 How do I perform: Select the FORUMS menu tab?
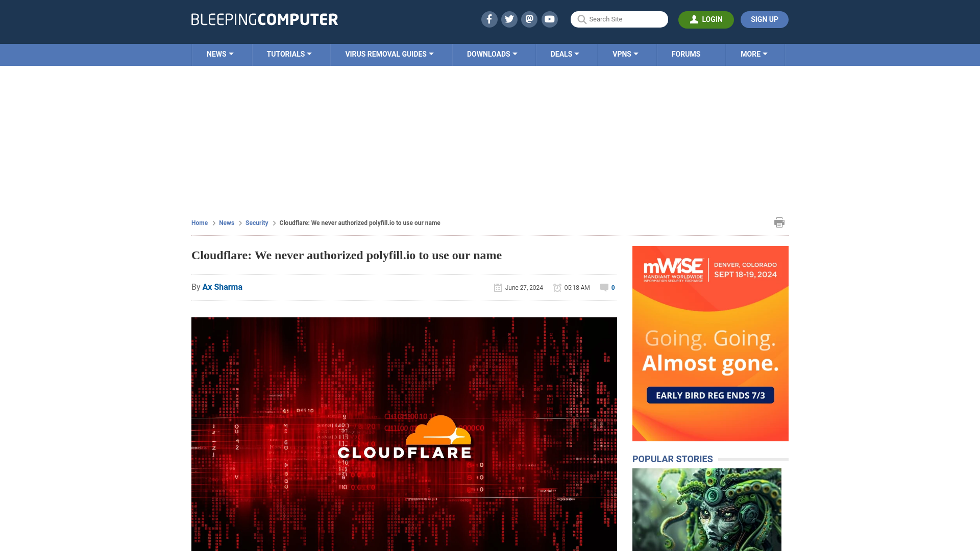686,54
